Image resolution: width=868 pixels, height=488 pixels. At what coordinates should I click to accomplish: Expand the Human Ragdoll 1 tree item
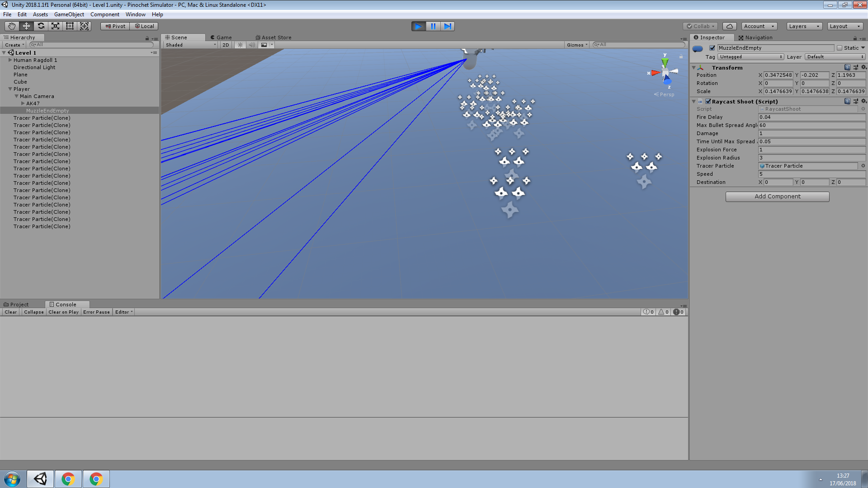(10, 60)
